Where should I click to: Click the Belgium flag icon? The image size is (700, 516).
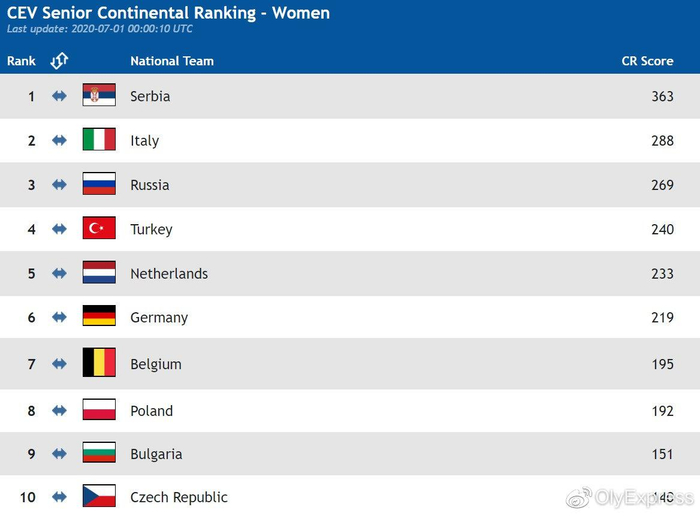(99, 363)
